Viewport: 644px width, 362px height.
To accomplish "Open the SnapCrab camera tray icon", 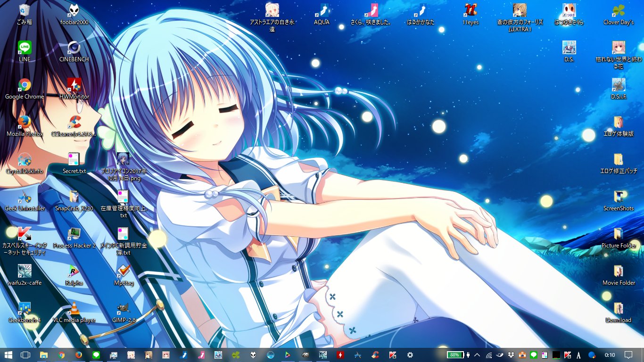I will [523, 354].
